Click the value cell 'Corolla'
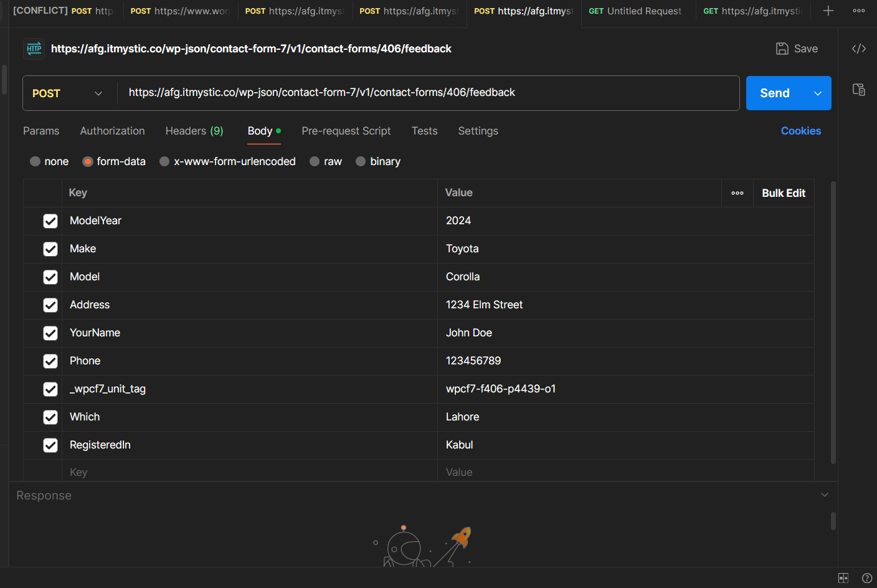877x588 pixels. [x=626, y=277]
